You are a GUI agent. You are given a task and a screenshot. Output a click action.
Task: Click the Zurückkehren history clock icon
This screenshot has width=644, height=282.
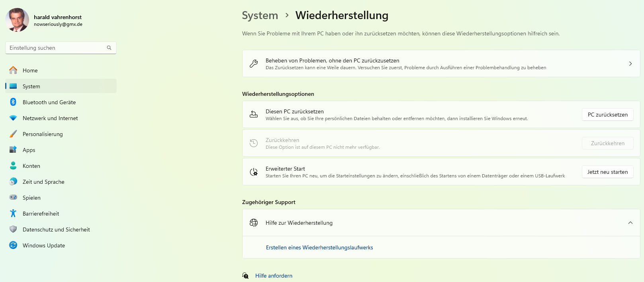point(254,143)
